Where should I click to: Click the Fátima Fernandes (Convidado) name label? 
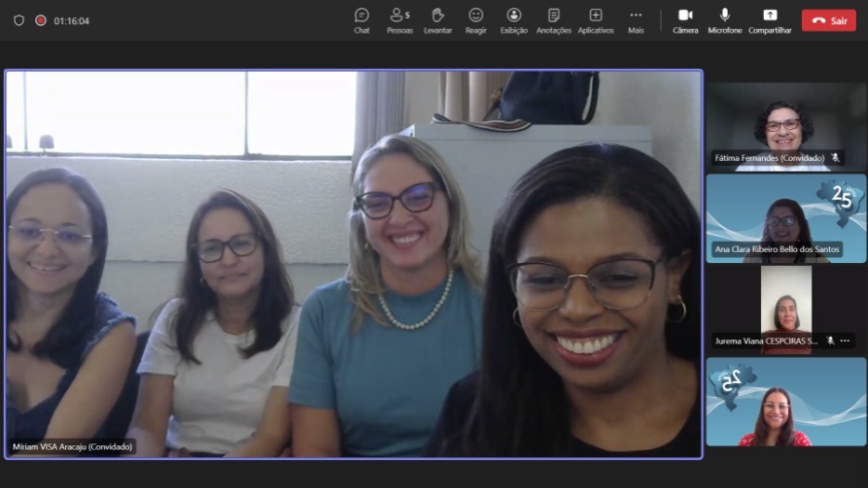click(x=769, y=158)
